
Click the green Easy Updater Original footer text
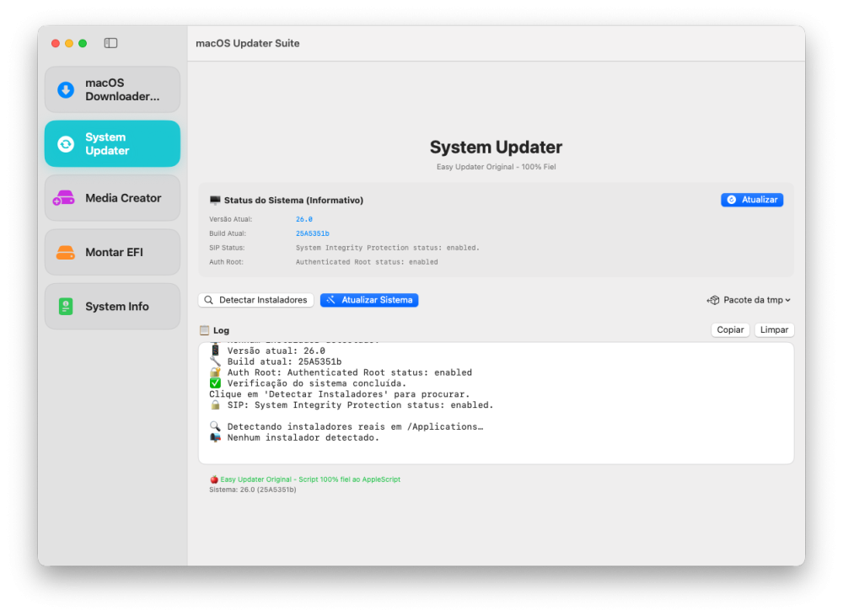pos(310,479)
